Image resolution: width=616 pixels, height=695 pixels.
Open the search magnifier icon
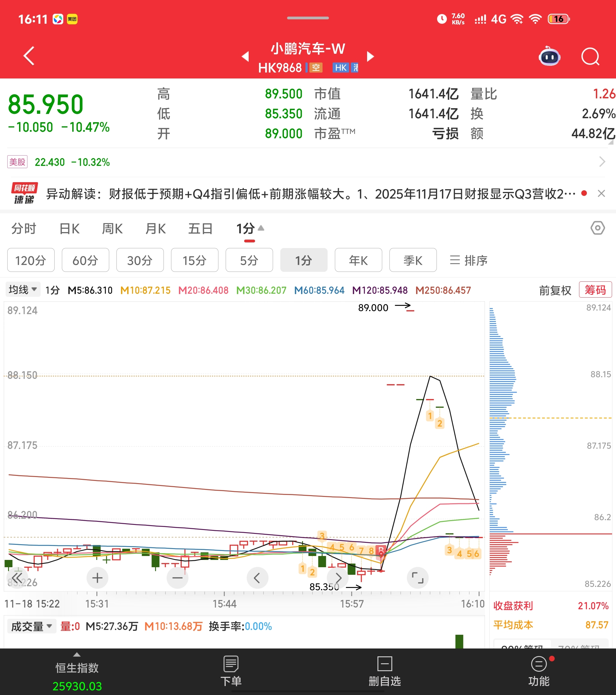click(590, 56)
